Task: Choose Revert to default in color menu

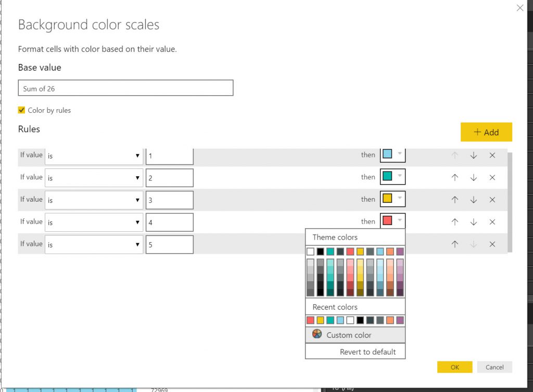Action: point(367,352)
